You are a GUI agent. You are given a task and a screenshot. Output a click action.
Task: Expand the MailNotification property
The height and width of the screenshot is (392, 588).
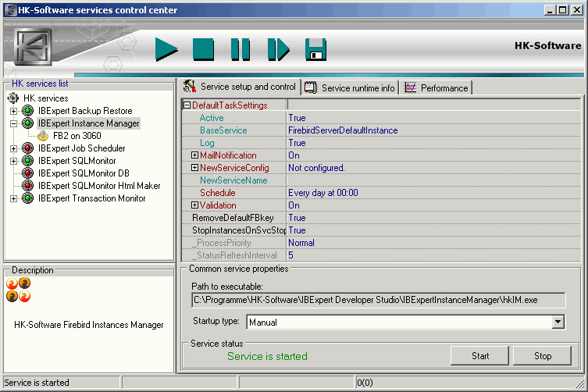point(194,155)
